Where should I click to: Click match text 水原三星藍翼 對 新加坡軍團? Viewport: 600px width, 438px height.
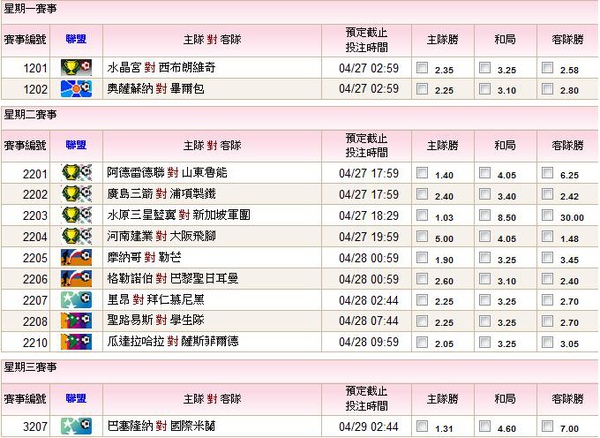[178, 215]
